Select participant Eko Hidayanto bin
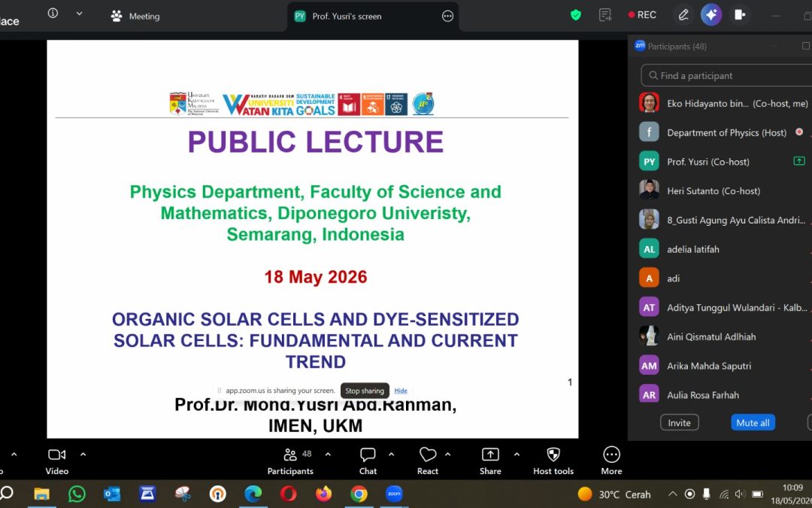 pos(723,103)
